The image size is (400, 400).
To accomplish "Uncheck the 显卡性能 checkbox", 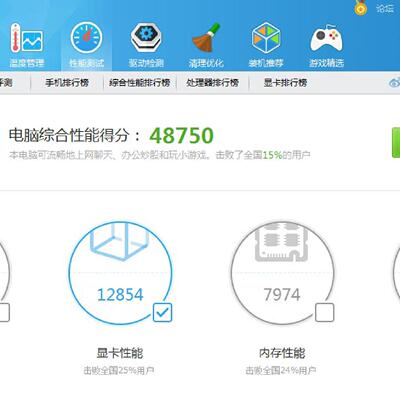I will pyautogui.click(x=163, y=312).
